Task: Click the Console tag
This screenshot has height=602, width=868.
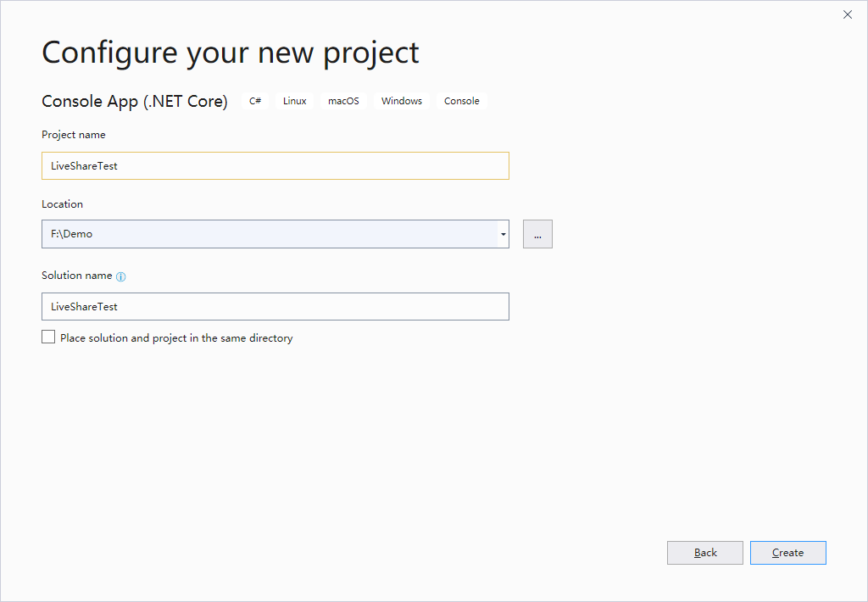Action: coord(462,101)
